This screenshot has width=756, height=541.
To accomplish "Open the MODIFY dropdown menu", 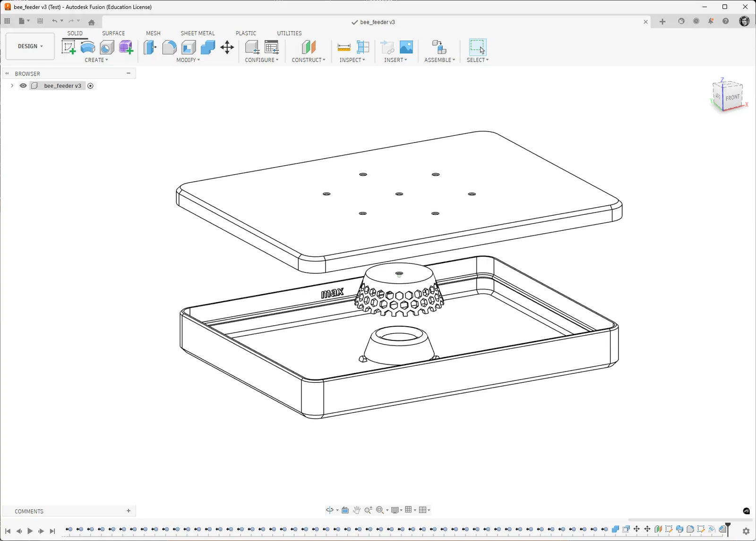I will [x=188, y=60].
